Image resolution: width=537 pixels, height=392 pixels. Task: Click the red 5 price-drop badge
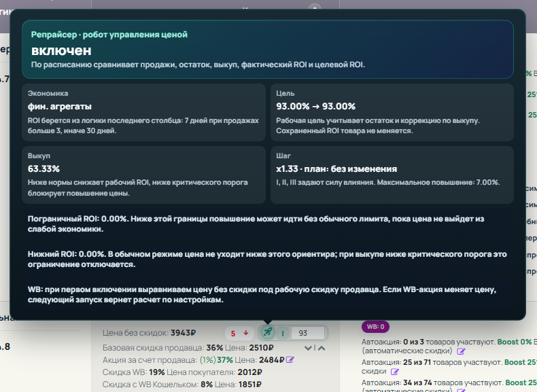pyautogui.click(x=239, y=333)
